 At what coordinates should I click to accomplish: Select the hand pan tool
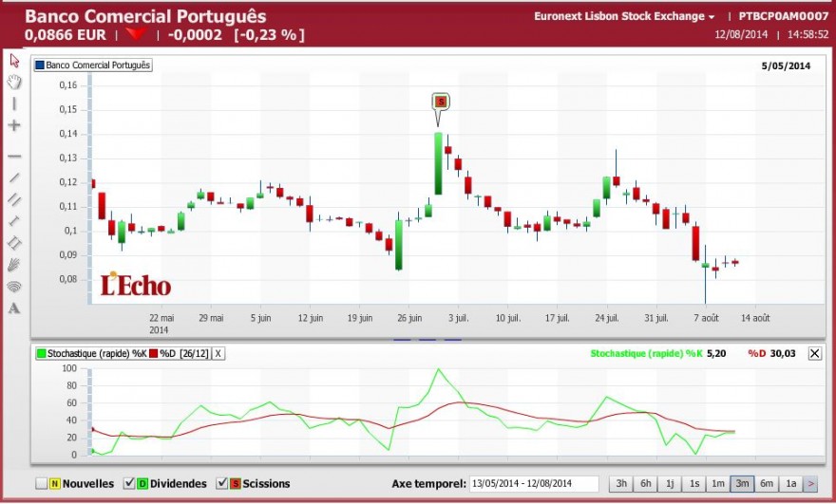[14, 82]
